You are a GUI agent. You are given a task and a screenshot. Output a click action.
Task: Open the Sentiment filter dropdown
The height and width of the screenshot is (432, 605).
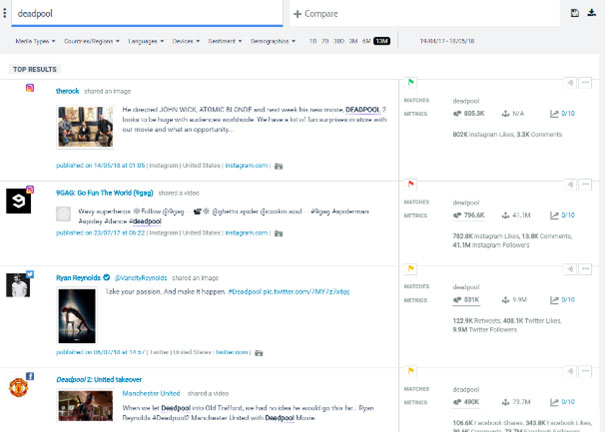(x=225, y=41)
